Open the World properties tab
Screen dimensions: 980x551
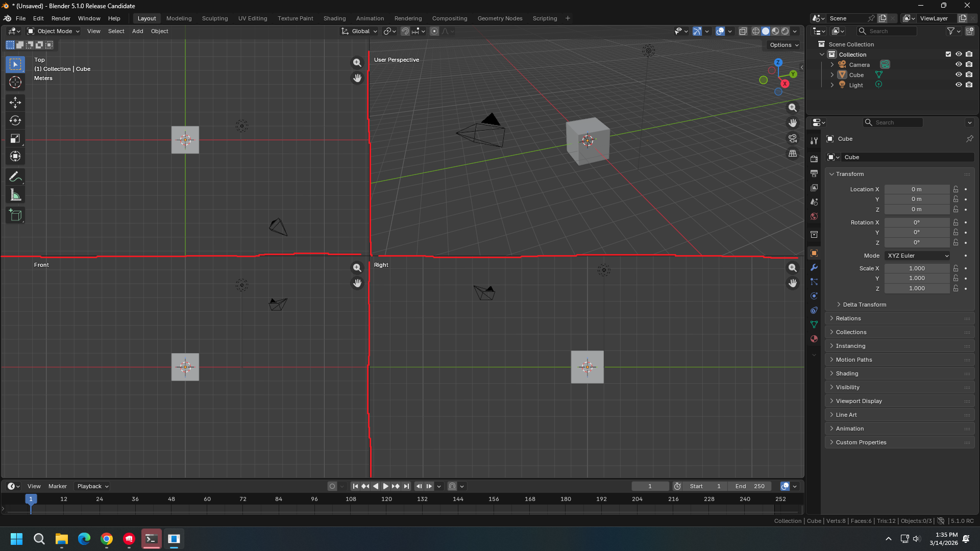(814, 216)
